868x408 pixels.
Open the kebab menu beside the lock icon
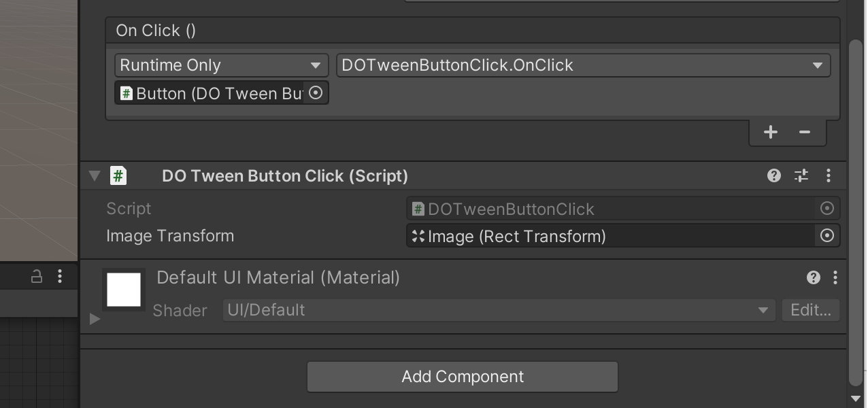(60, 276)
